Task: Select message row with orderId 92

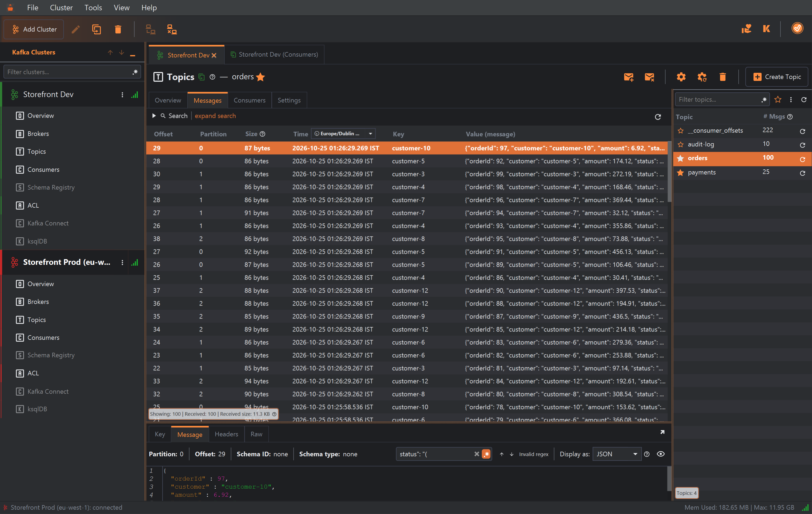Action: pyautogui.click(x=407, y=161)
